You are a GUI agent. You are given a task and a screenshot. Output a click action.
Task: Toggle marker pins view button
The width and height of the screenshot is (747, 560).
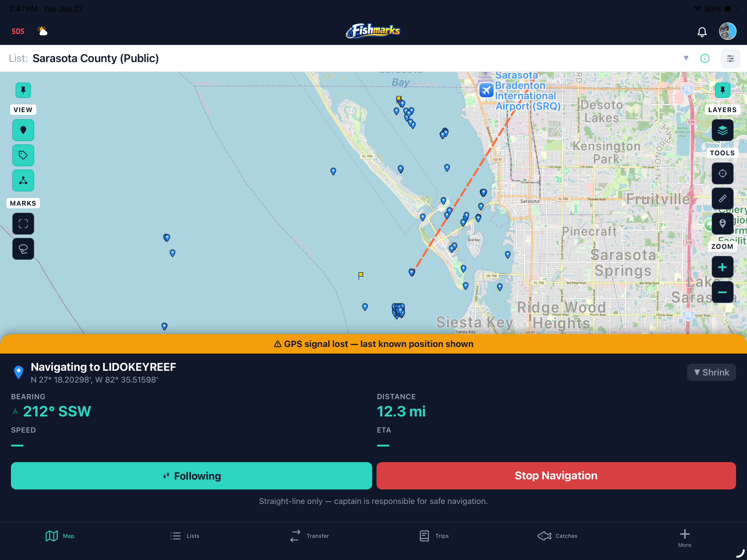coord(23,130)
